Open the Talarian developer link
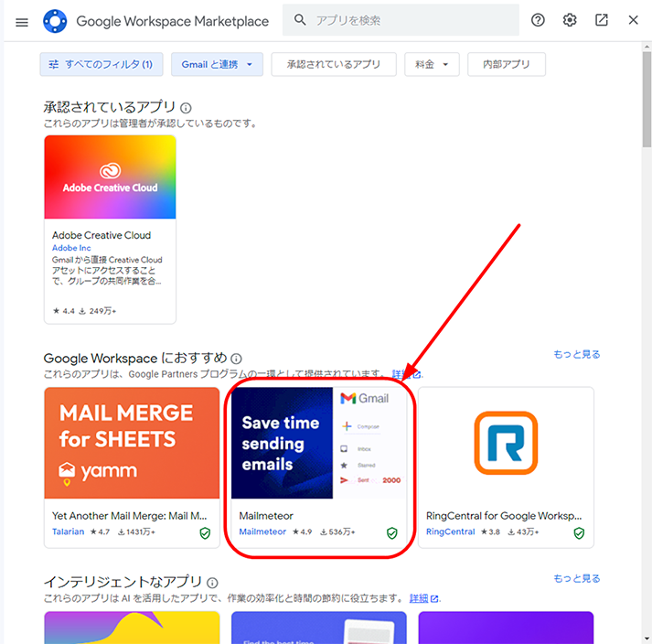The height and width of the screenshot is (644, 652). click(68, 531)
